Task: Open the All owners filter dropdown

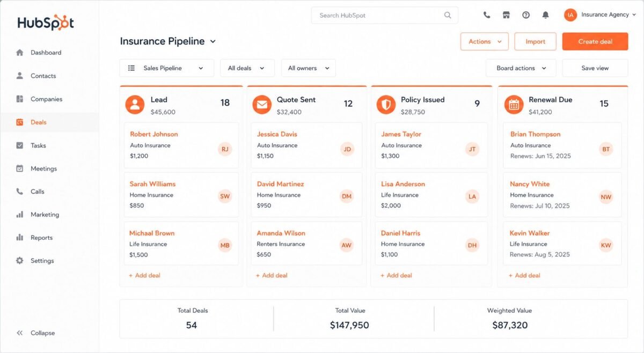Action: click(x=309, y=68)
